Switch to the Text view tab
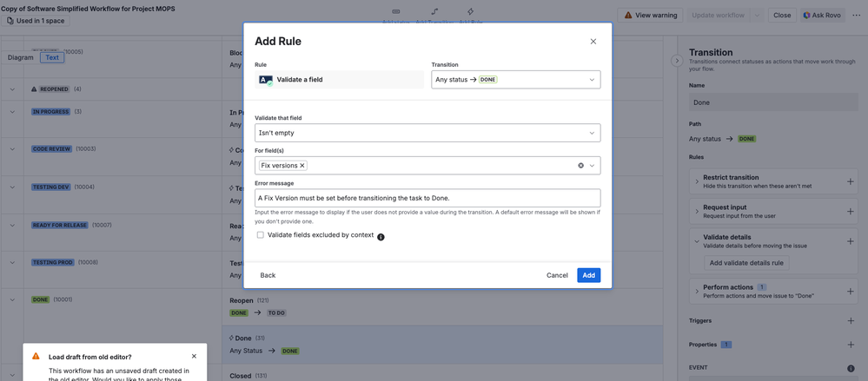Image resolution: width=868 pixels, height=381 pixels. (52, 57)
